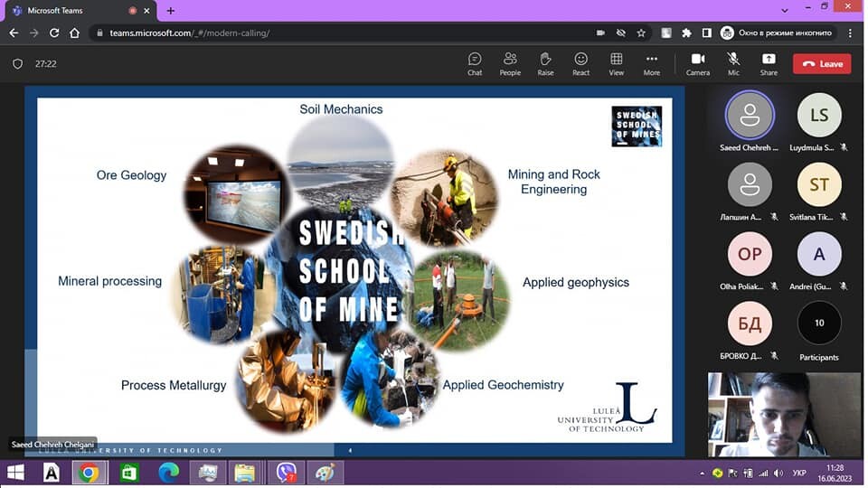868x488 pixels.
Task: Open the React emoji menu
Action: 580,63
